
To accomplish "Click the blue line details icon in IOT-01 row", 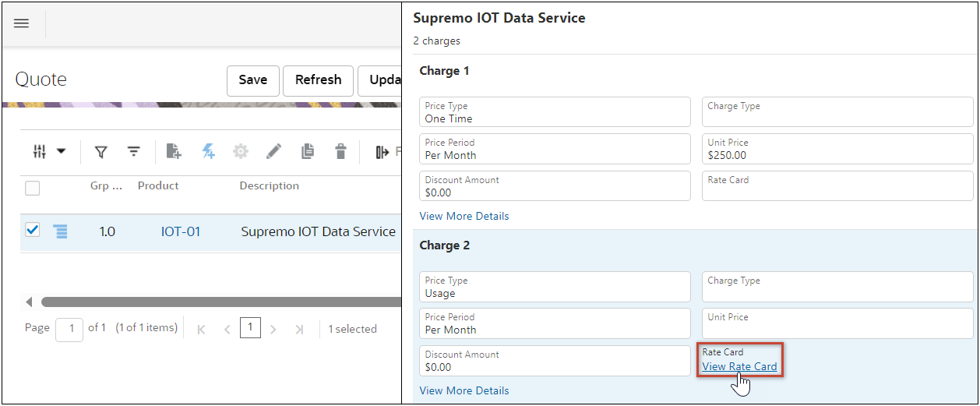I will click(60, 231).
